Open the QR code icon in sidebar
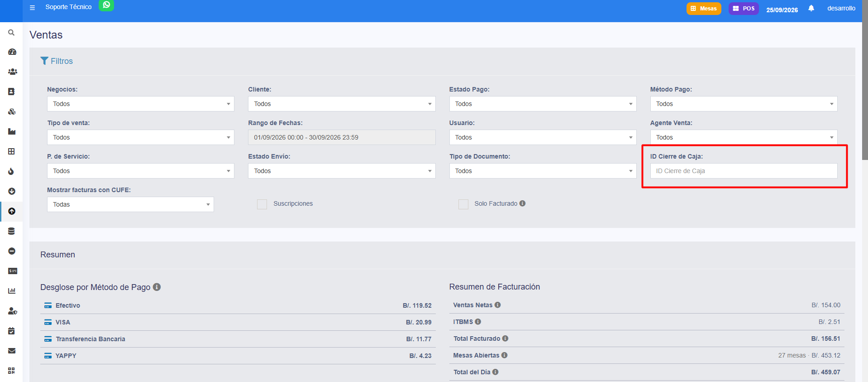868x382 pixels. tap(12, 371)
